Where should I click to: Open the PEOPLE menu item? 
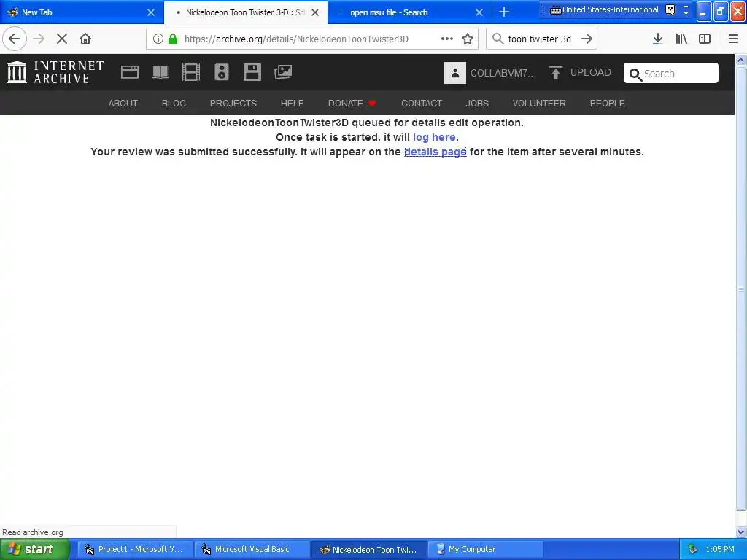pyautogui.click(x=608, y=104)
